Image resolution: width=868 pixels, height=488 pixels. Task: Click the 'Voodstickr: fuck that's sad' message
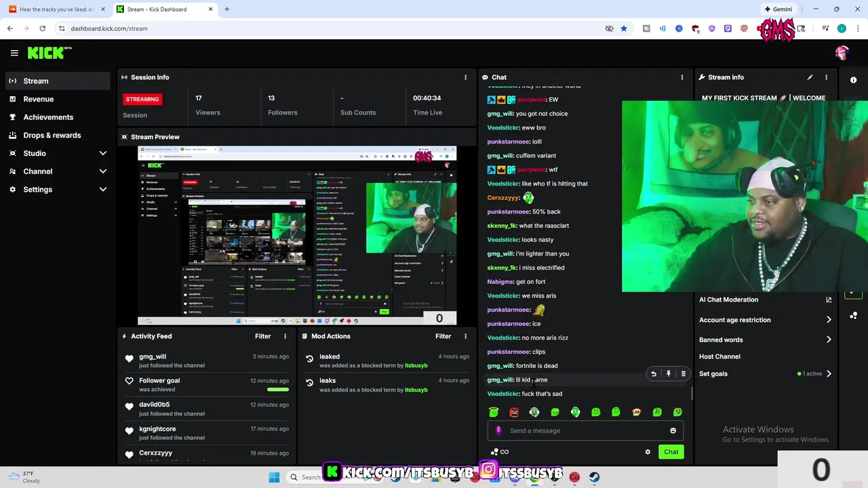pyautogui.click(x=525, y=394)
